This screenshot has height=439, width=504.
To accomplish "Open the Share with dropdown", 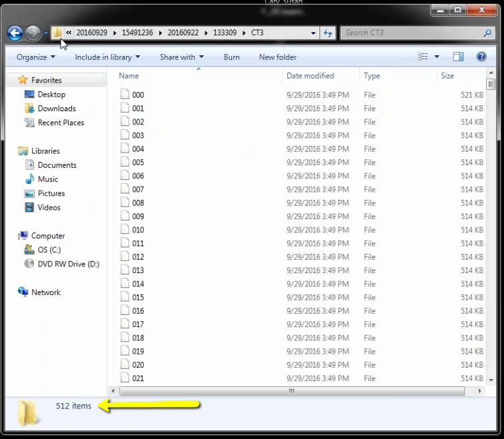I will point(181,57).
